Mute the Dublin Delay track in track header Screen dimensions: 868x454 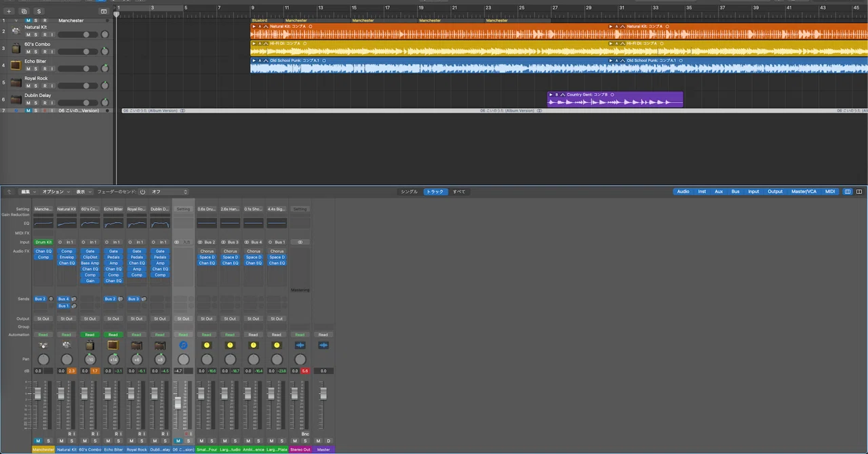pyautogui.click(x=28, y=103)
